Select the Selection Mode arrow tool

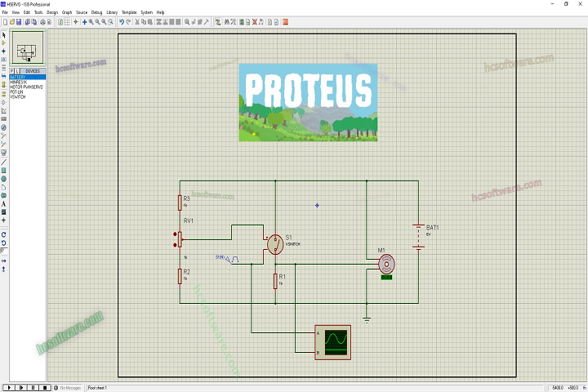click(4, 35)
